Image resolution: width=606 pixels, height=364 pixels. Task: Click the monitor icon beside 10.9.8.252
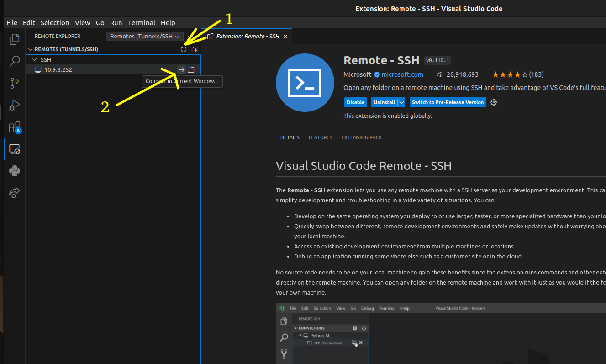coord(38,69)
